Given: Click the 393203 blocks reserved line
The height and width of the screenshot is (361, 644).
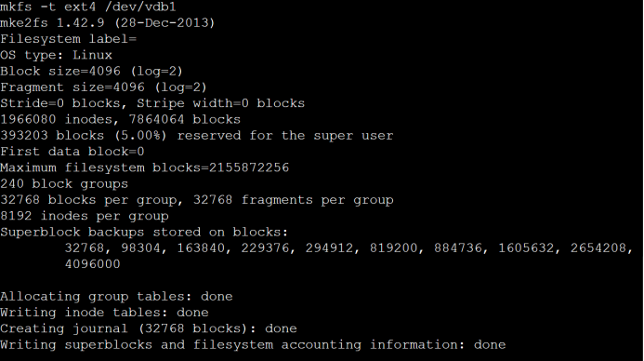Looking at the screenshot, I should click(x=197, y=135).
